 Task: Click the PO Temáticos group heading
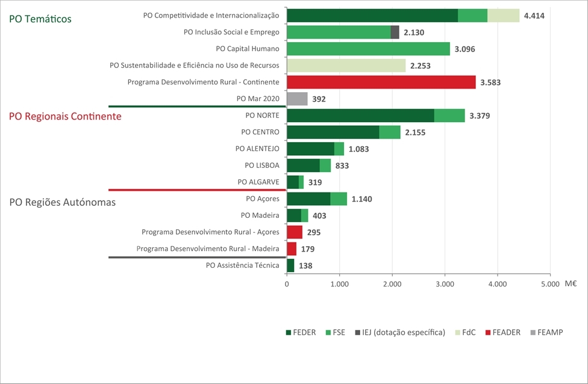pos(40,19)
